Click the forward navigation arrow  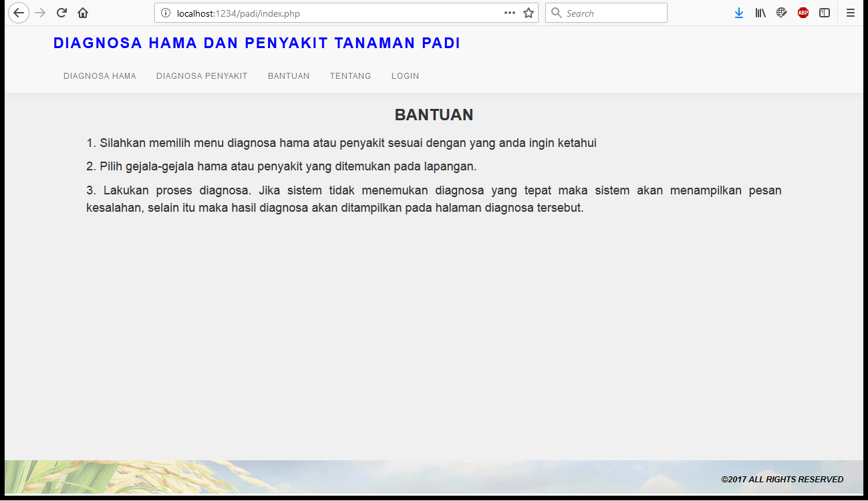[40, 13]
